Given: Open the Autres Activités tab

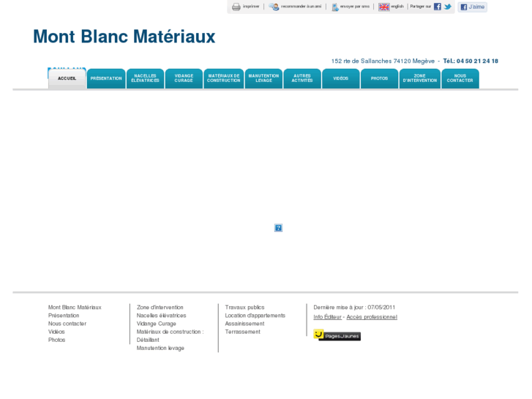Looking at the screenshot, I should click(x=302, y=78).
